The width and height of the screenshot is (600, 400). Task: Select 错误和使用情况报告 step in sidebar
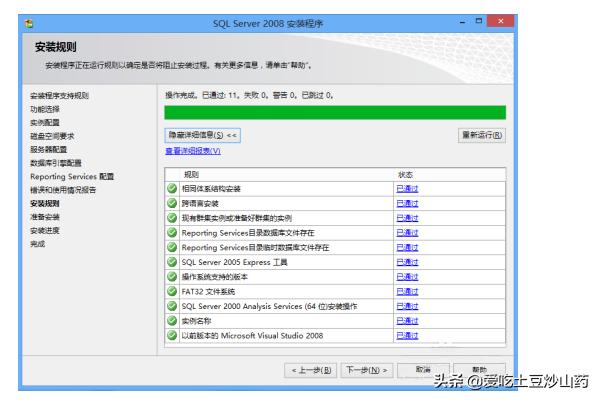[63, 190]
